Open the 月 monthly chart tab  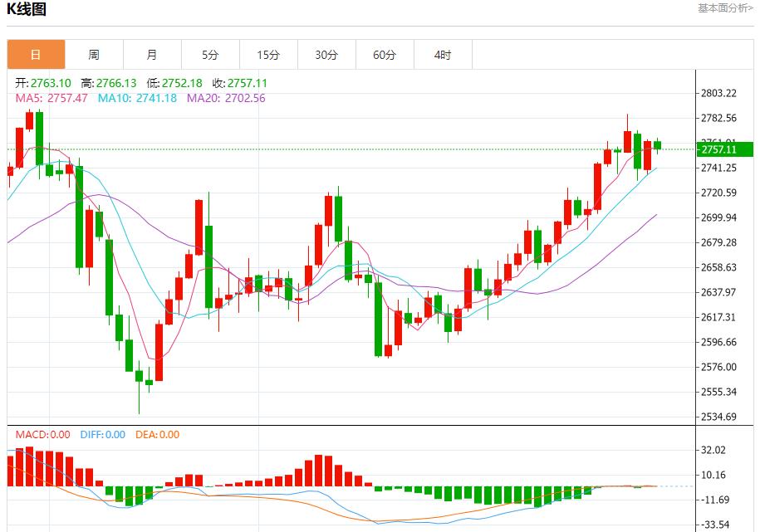152,55
